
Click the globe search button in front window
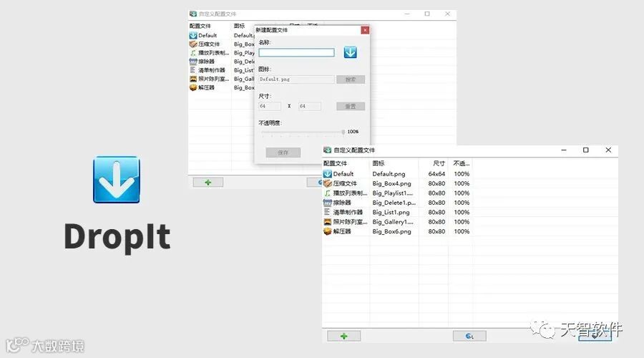point(469,337)
